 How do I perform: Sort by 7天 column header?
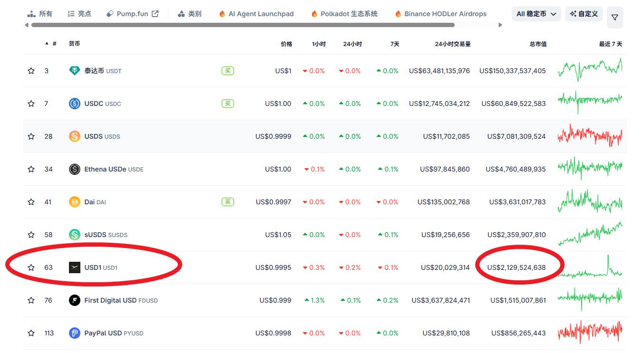(395, 44)
